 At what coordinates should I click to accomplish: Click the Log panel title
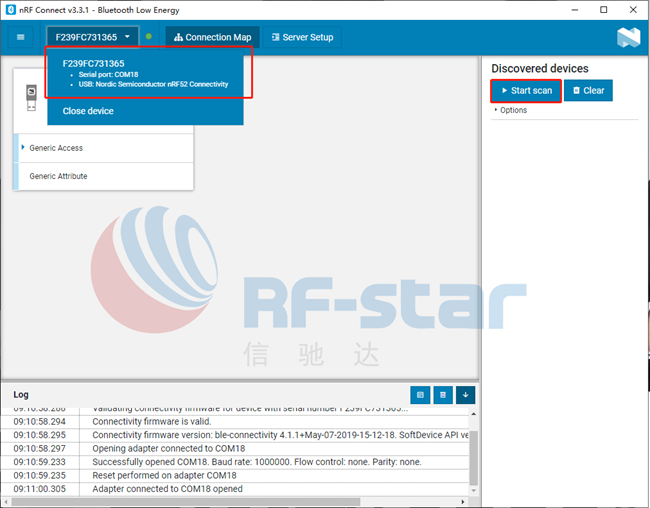21,395
